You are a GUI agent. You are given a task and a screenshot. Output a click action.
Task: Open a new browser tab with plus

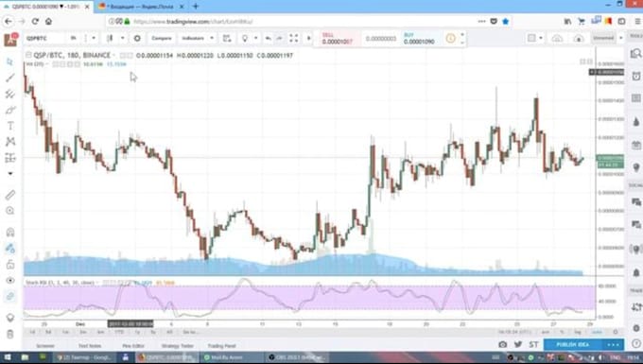(x=196, y=7)
